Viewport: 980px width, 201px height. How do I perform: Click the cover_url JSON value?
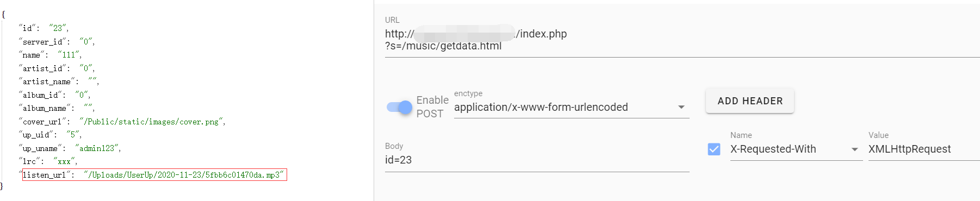[x=152, y=122]
